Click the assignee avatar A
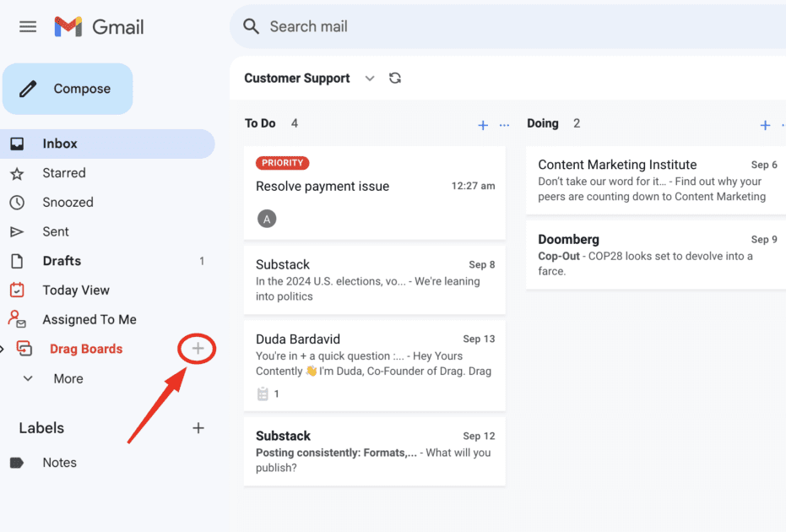 coord(267,219)
